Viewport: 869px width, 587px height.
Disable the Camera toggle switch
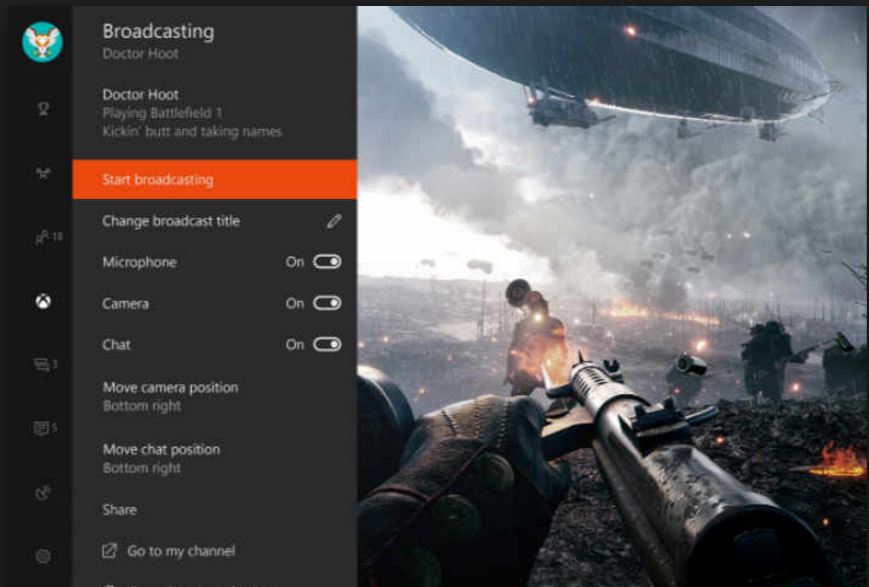(327, 303)
